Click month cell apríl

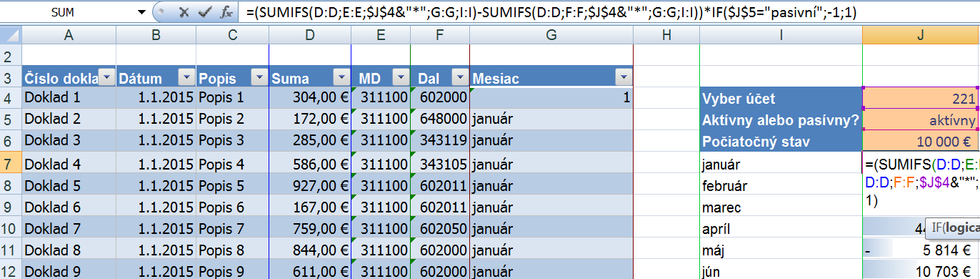point(781,229)
